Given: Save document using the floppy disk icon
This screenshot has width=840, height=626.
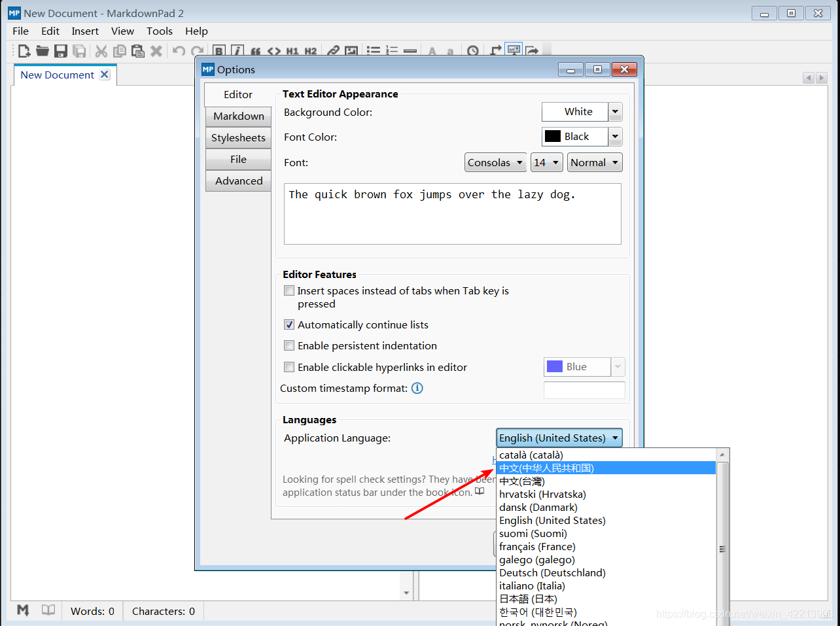Looking at the screenshot, I should [x=61, y=51].
